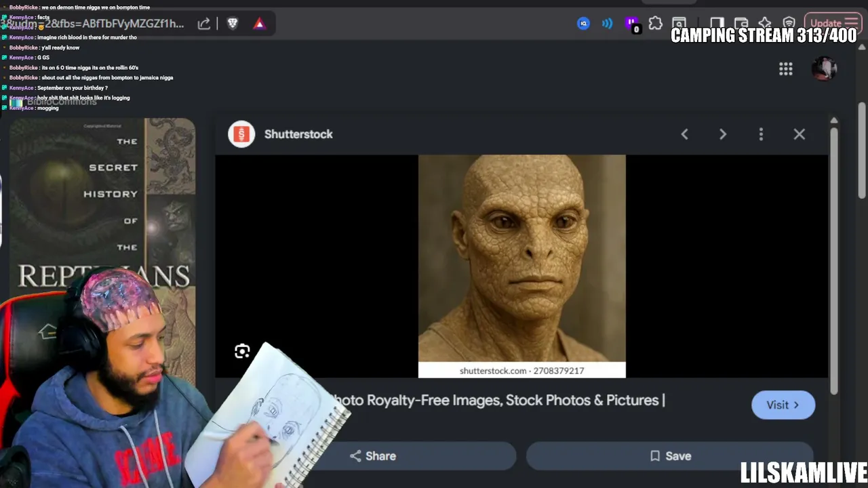Open the Shutterstock source name link
Image resolution: width=868 pixels, height=488 pixels.
click(298, 134)
